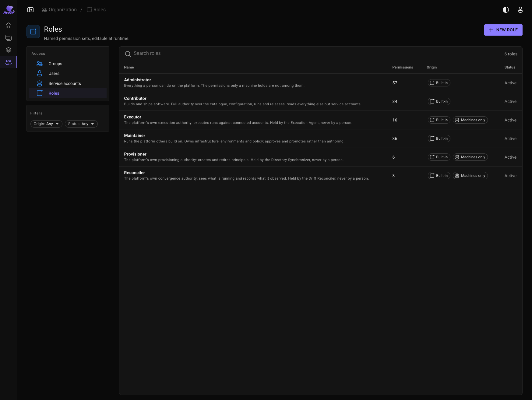This screenshot has height=400, width=532.
Task: Click the Permissions column header
Action: click(x=403, y=67)
